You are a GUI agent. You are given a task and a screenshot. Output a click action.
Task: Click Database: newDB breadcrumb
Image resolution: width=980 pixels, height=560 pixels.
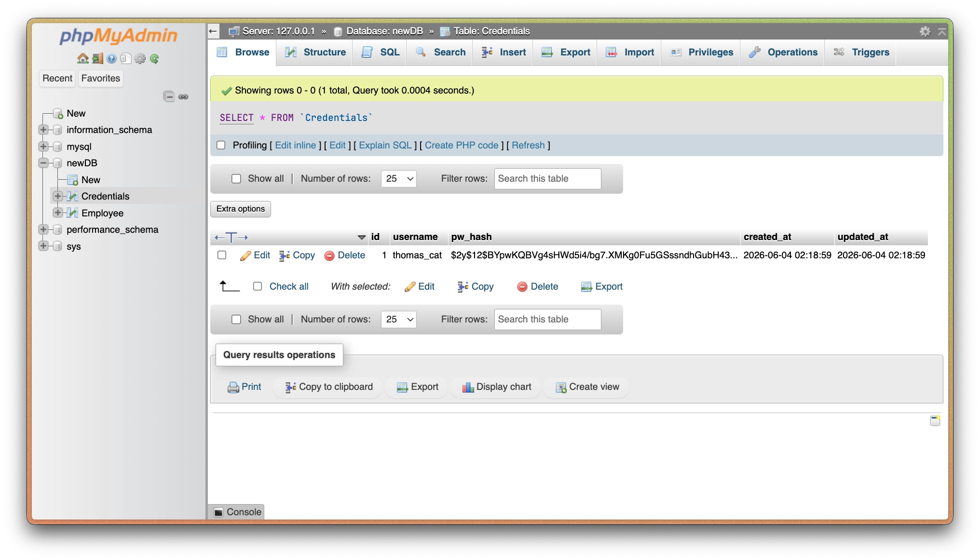[384, 31]
